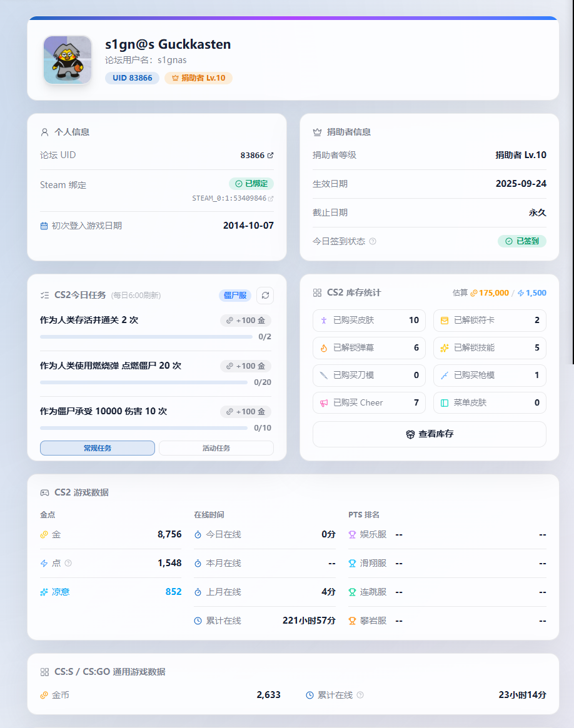Click the coin icon beside 金币
The height and width of the screenshot is (728, 574).
click(x=44, y=696)
